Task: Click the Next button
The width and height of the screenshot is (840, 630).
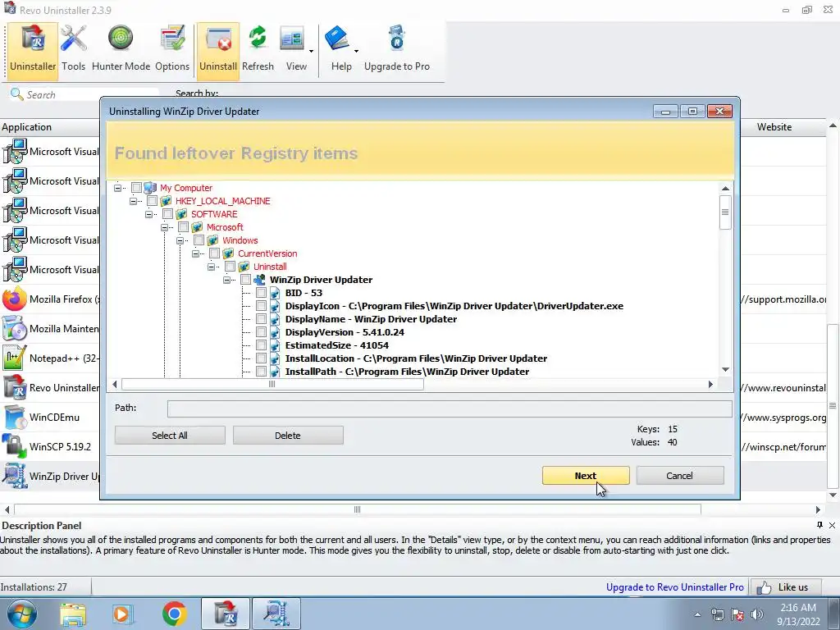Action: coord(586,476)
